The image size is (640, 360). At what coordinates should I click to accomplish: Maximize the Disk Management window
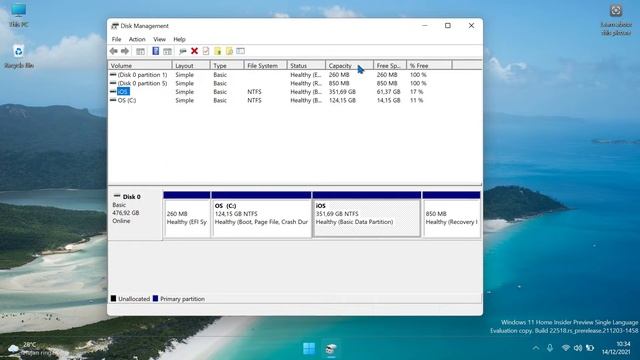pos(448,25)
